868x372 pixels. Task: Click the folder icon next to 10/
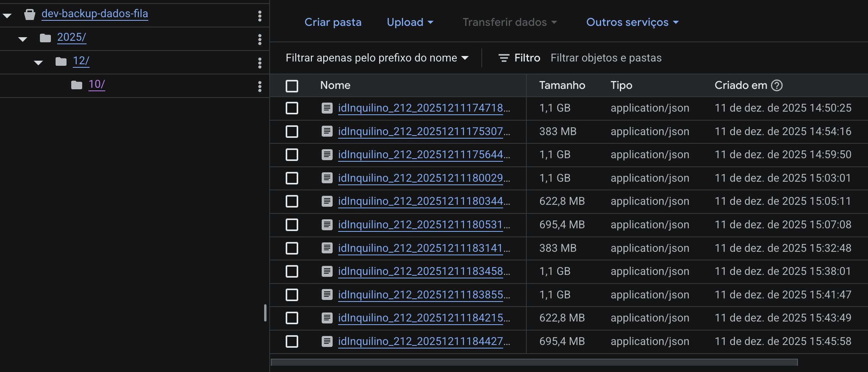click(77, 85)
